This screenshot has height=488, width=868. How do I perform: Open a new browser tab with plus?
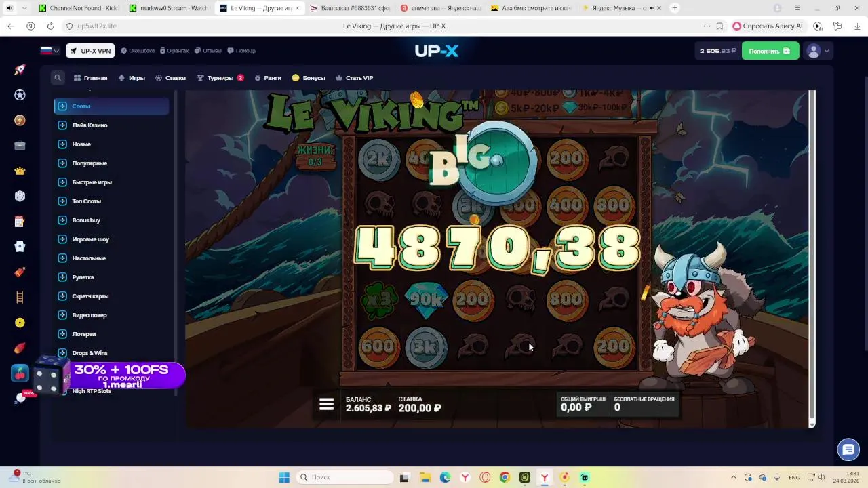(x=674, y=8)
